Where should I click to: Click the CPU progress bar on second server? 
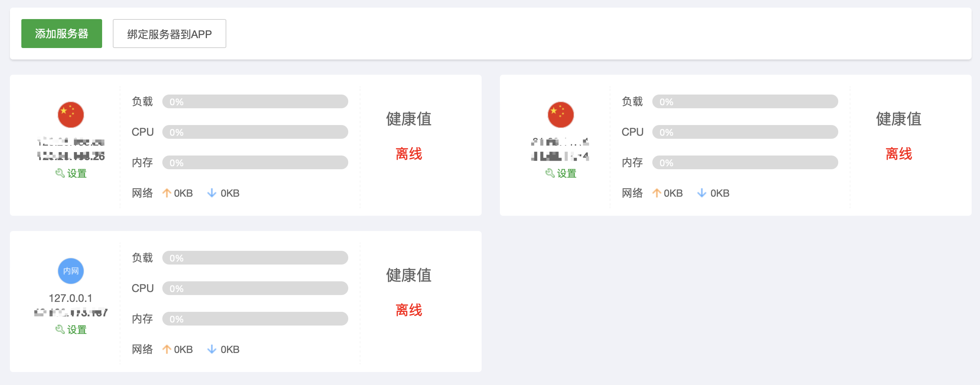(745, 132)
